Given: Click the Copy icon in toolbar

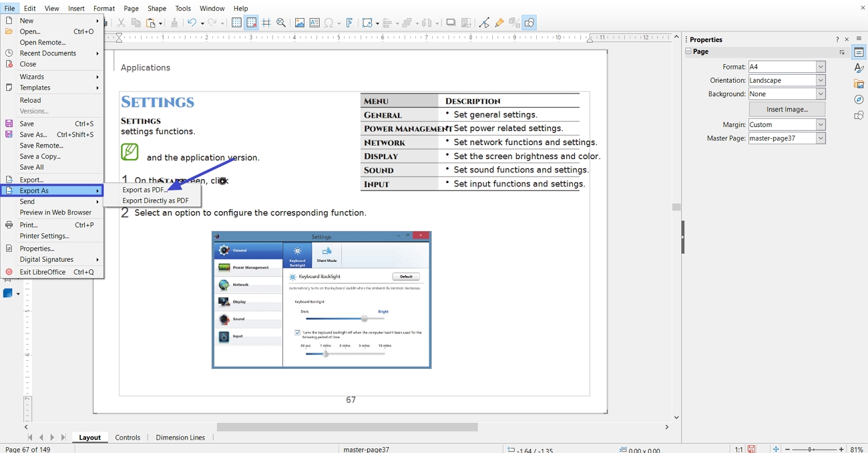Looking at the screenshot, I should point(136,23).
